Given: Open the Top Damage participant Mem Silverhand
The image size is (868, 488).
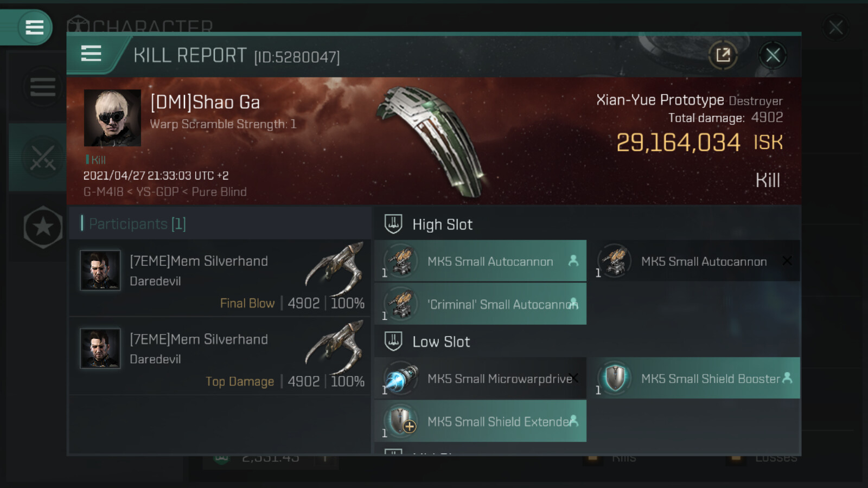Looking at the screenshot, I should click(x=220, y=356).
